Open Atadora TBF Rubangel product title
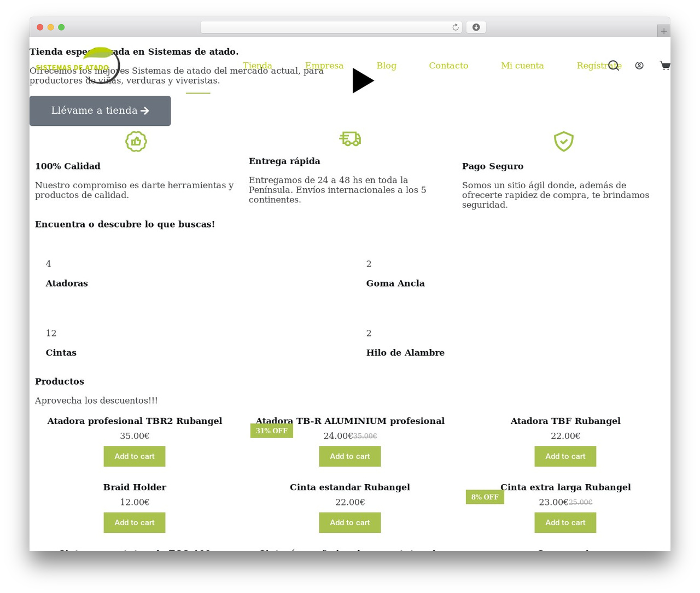 565,421
